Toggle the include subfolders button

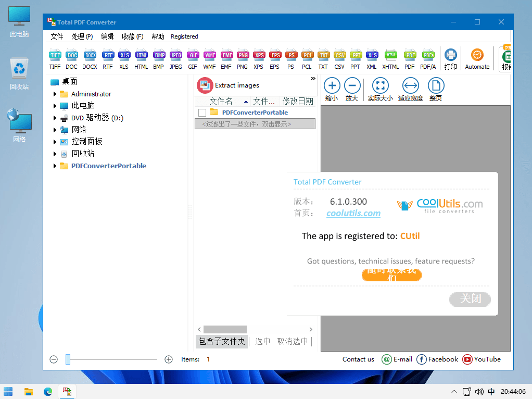pyautogui.click(x=222, y=341)
